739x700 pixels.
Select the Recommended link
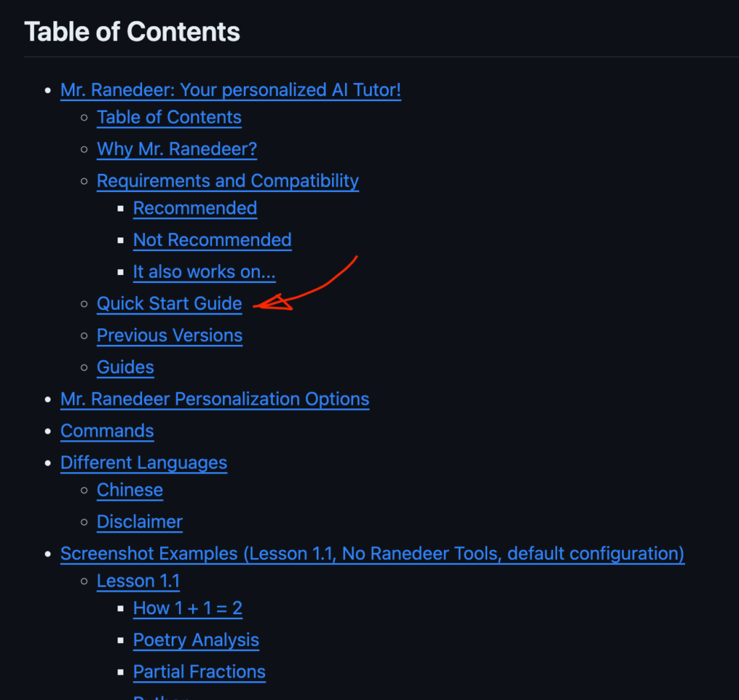point(195,209)
